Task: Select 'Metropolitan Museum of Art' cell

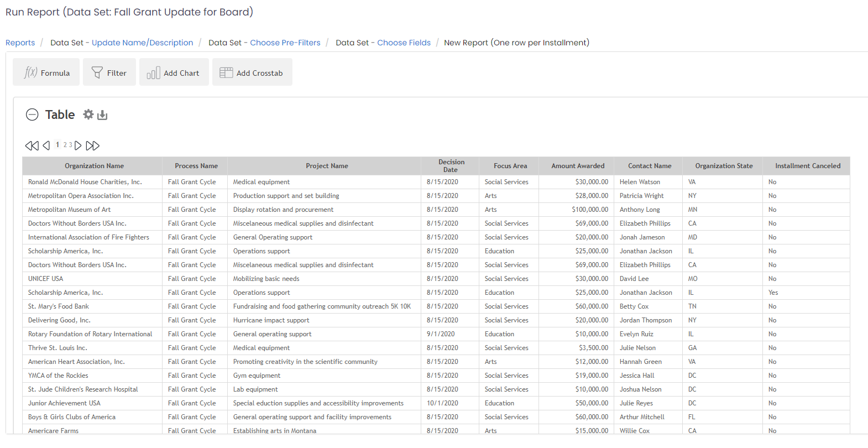Action: click(x=92, y=210)
